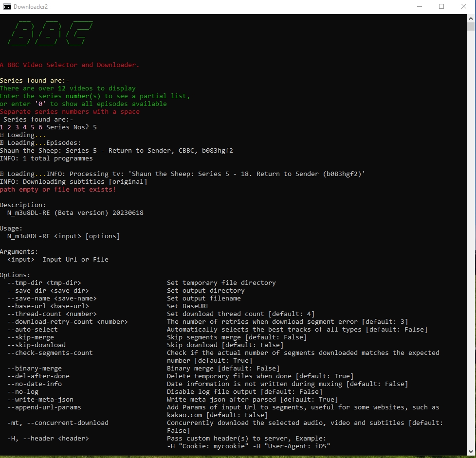476x458 pixels.
Task: Close the Downloader2 console window
Action: click(463, 7)
